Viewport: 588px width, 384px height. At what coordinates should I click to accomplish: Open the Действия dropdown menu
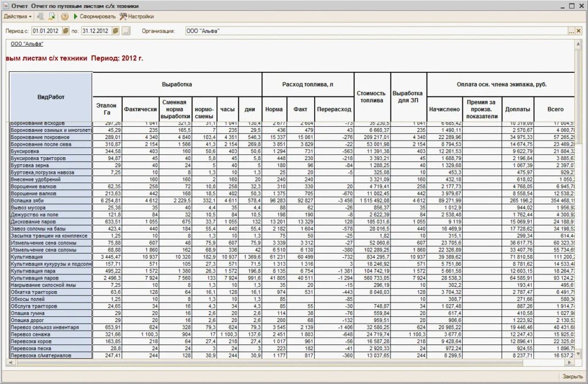tap(17, 17)
